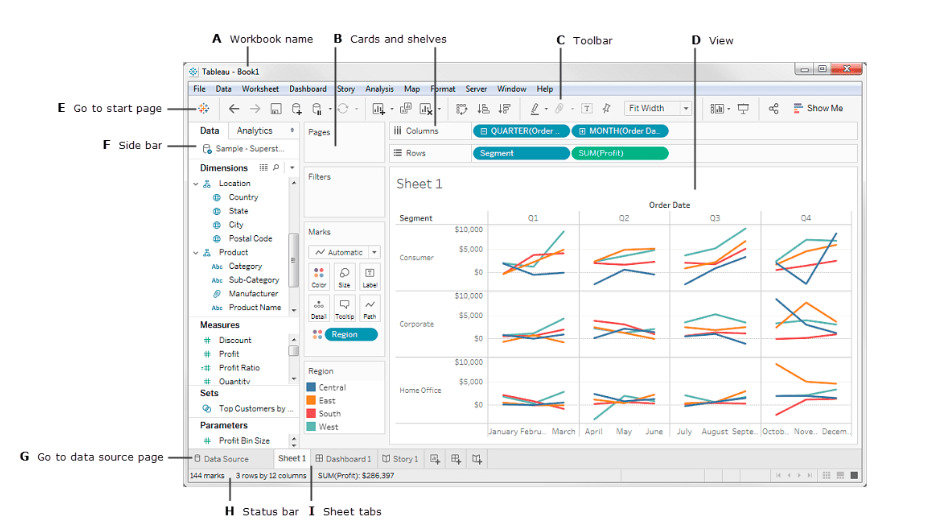This screenshot has width=930, height=524.
Task: Open the Label marks card button
Action: (370, 277)
